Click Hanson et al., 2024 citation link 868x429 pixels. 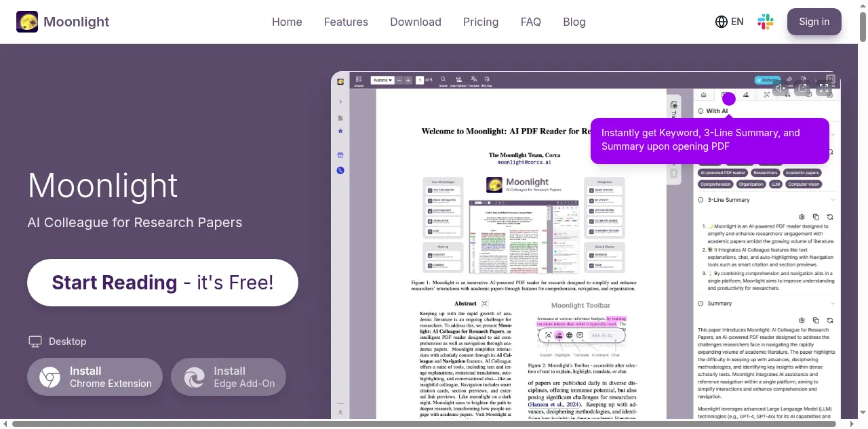click(554, 405)
